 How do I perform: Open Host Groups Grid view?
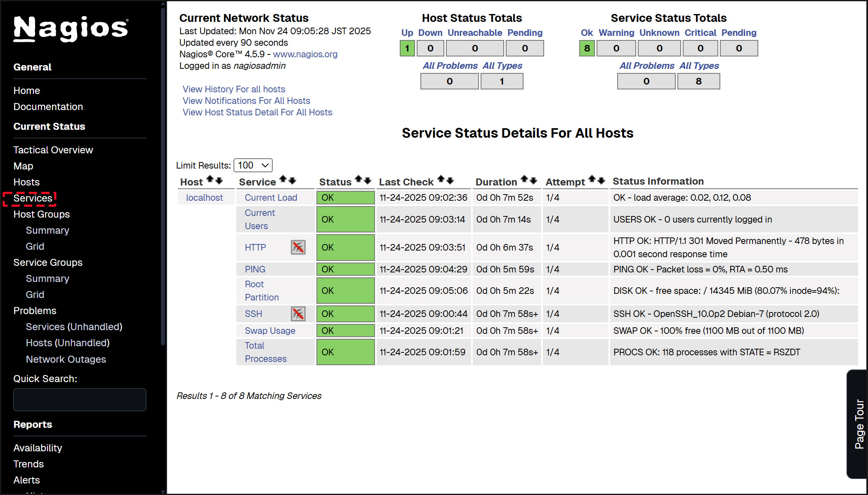(x=35, y=246)
